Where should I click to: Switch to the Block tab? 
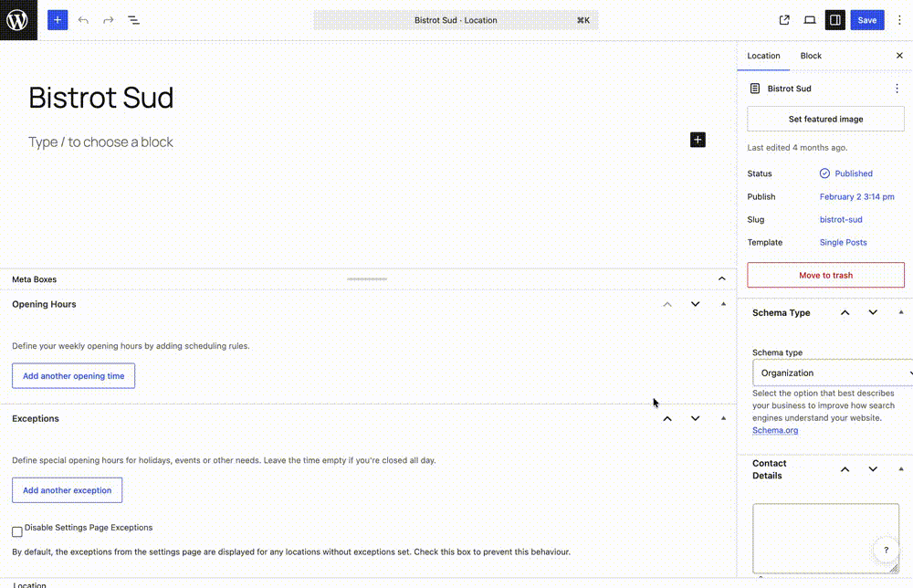(811, 56)
